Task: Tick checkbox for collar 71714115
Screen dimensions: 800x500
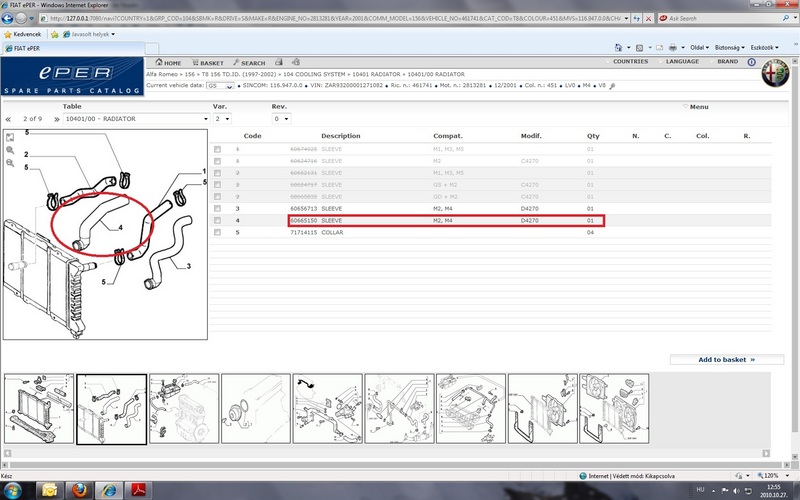Action: [217, 232]
